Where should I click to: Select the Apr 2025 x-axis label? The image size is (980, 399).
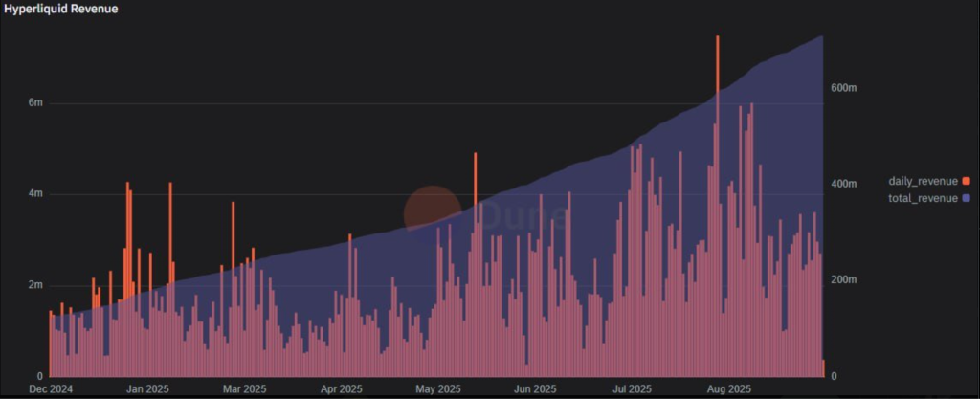tap(343, 389)
